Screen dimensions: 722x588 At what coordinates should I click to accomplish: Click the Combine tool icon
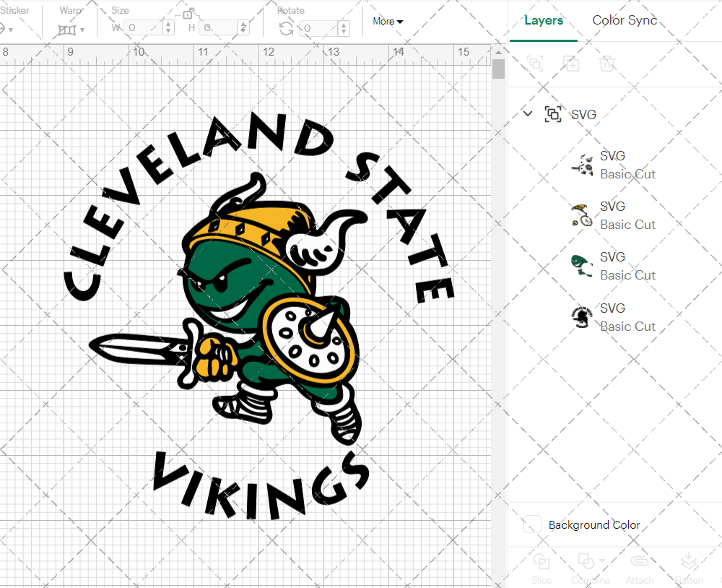[x=586, y=562]
